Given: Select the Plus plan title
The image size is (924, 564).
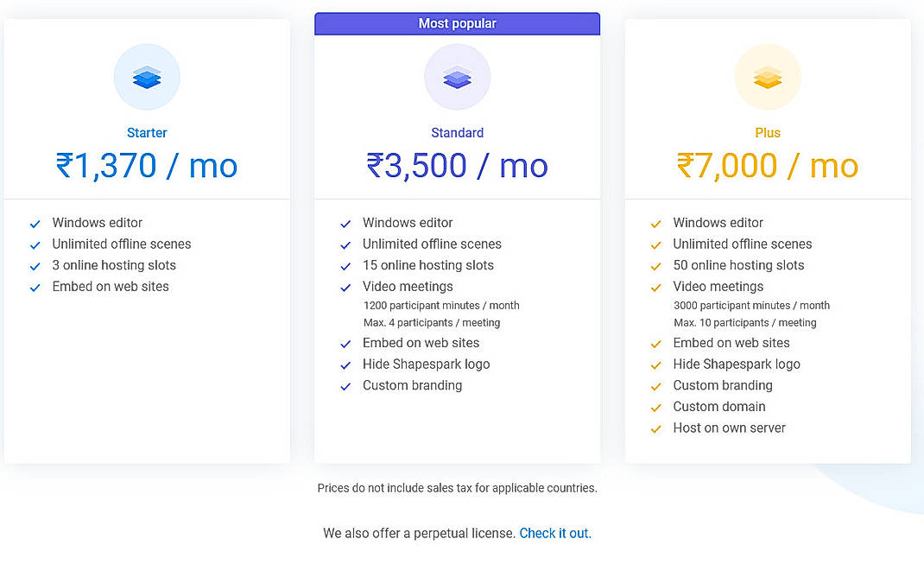Looking at the screenshot, I should point(767,132).
